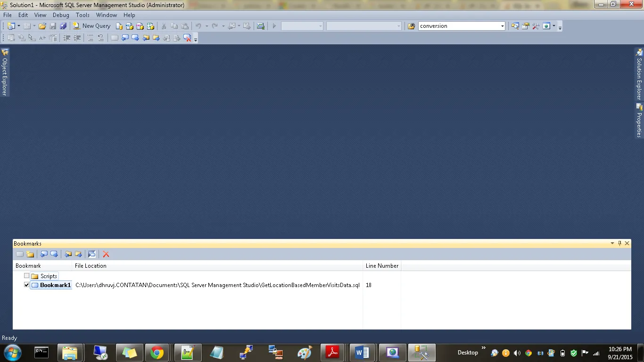
Task: Click the Save floppy disk icon
Action: (53, 26)
